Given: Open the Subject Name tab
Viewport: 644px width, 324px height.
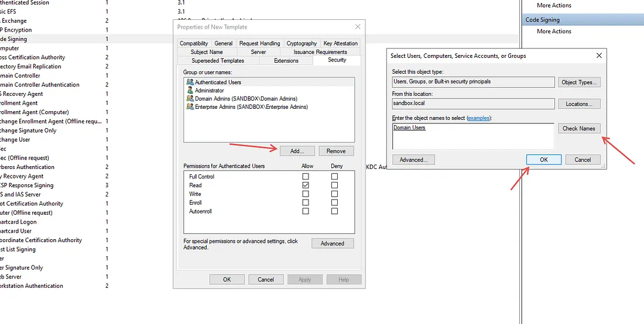Looking at the screenshot, I should (207, 52).
